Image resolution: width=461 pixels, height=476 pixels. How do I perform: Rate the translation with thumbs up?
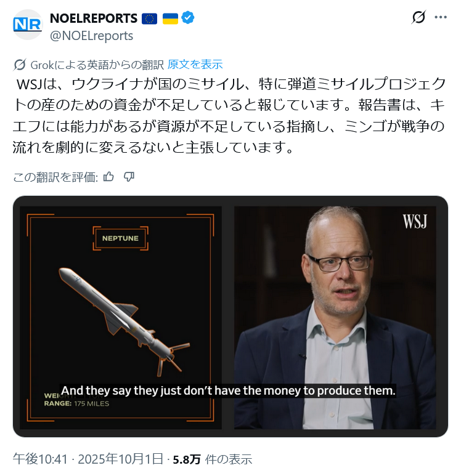pyautogui.click(x=108, y=177)
